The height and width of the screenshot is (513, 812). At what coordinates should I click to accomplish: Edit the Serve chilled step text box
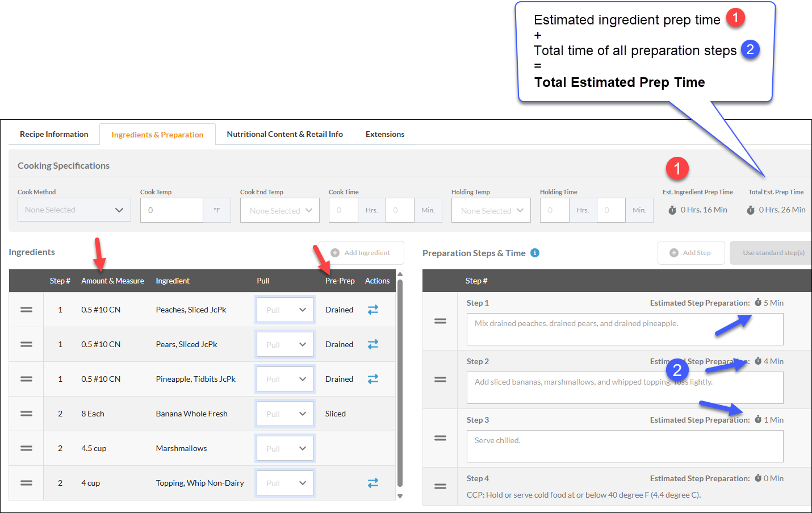[625, 446]
